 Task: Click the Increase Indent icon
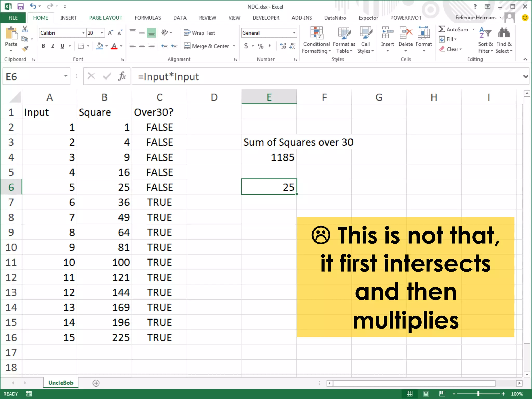click(x=174, y=46)
